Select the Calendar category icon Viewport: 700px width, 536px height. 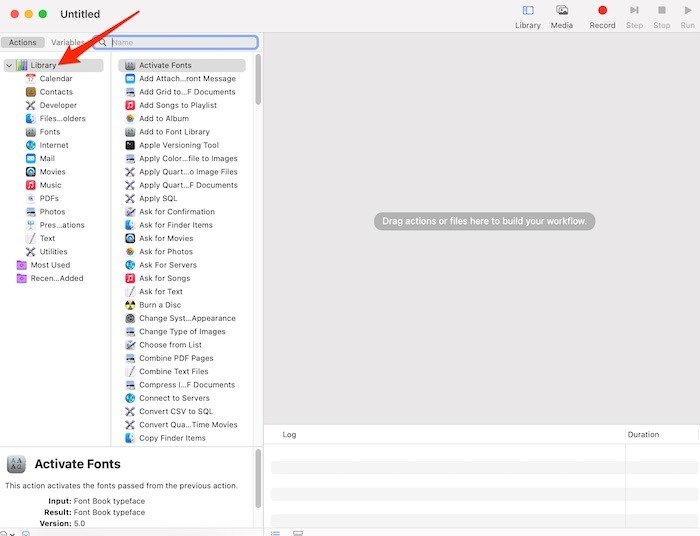point(30,79)
